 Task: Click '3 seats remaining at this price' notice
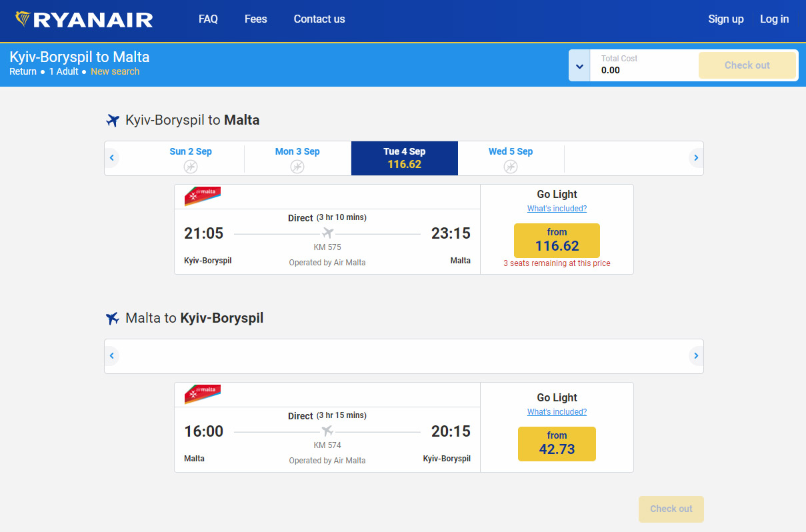(x=557, y=263)
